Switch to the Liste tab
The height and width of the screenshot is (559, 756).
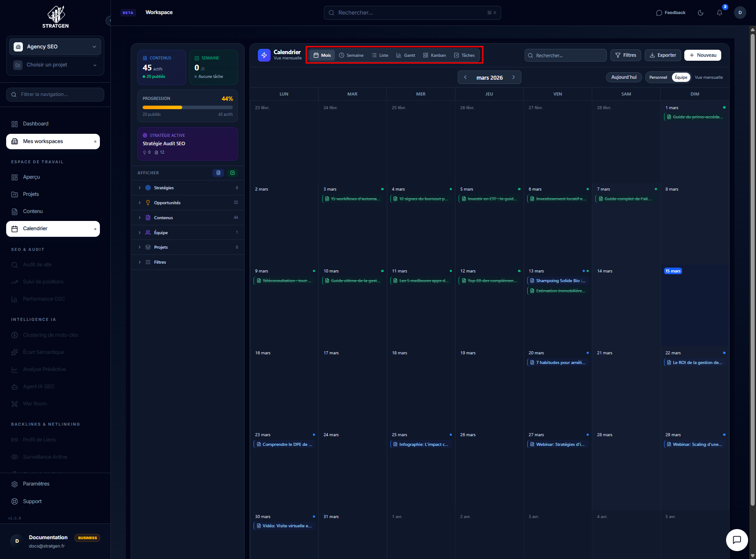[379, 55]
